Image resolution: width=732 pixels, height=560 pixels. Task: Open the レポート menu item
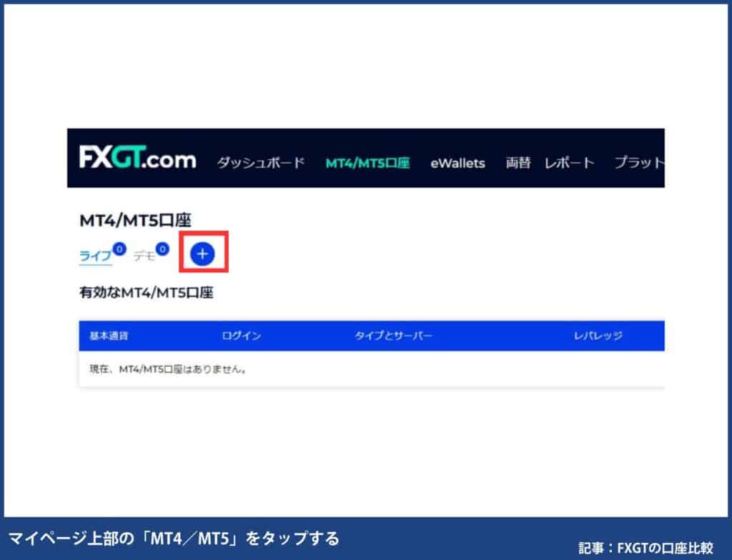pos(569,163)
